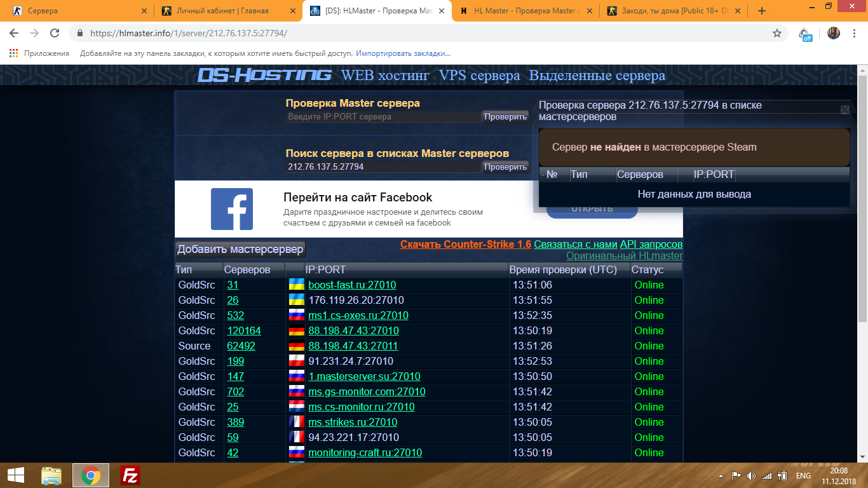This screenshot has height=488, width=868.
Task: Click the Polish flag beside 91.231.24.7
Action: 296,361
